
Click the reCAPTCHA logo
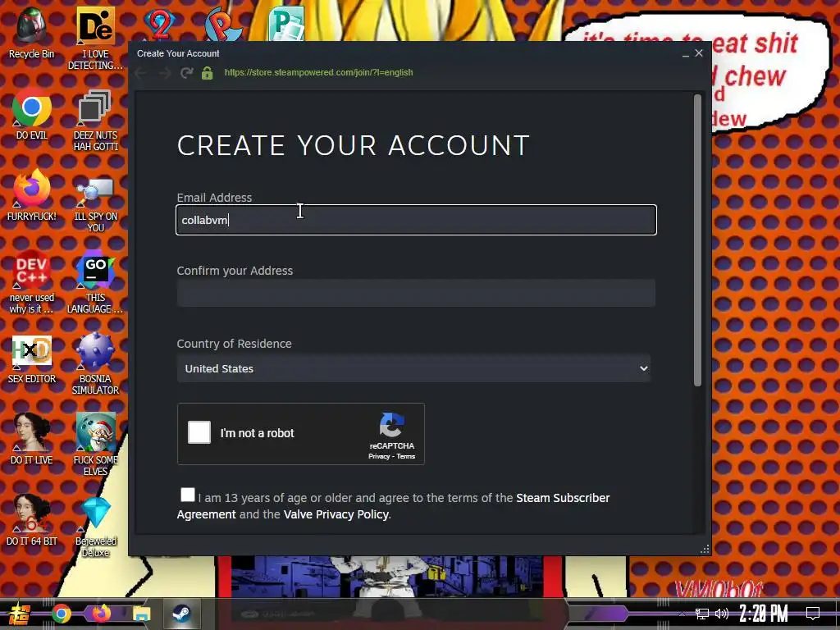pyautogui.click(x=391, y=425)
